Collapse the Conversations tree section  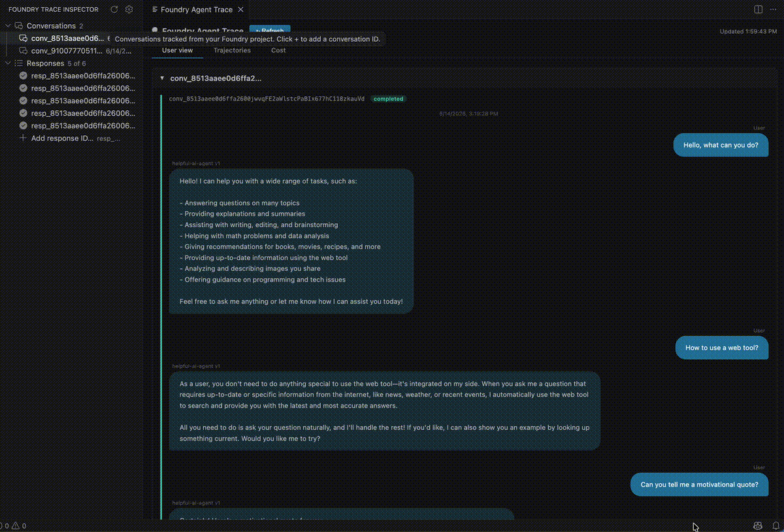[8, 26]
